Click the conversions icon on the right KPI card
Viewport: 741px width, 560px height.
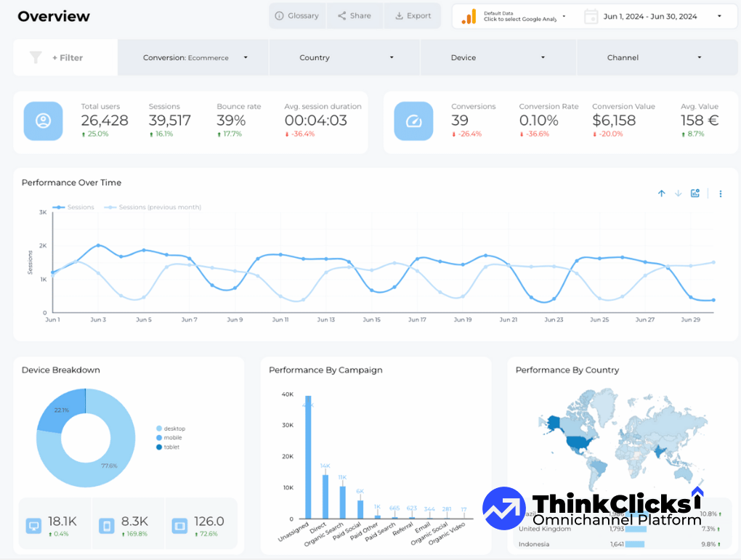click(x=413, y=121)
